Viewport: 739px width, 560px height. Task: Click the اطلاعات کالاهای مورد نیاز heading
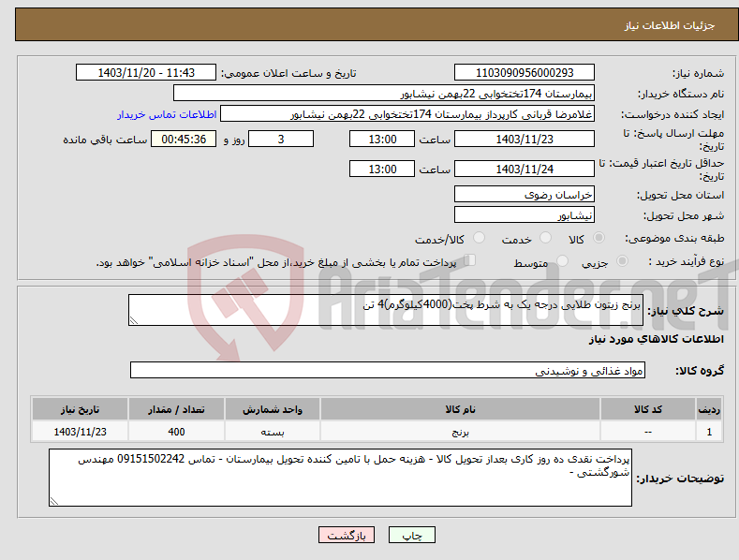pyautogui.click(x=656, y=339)
